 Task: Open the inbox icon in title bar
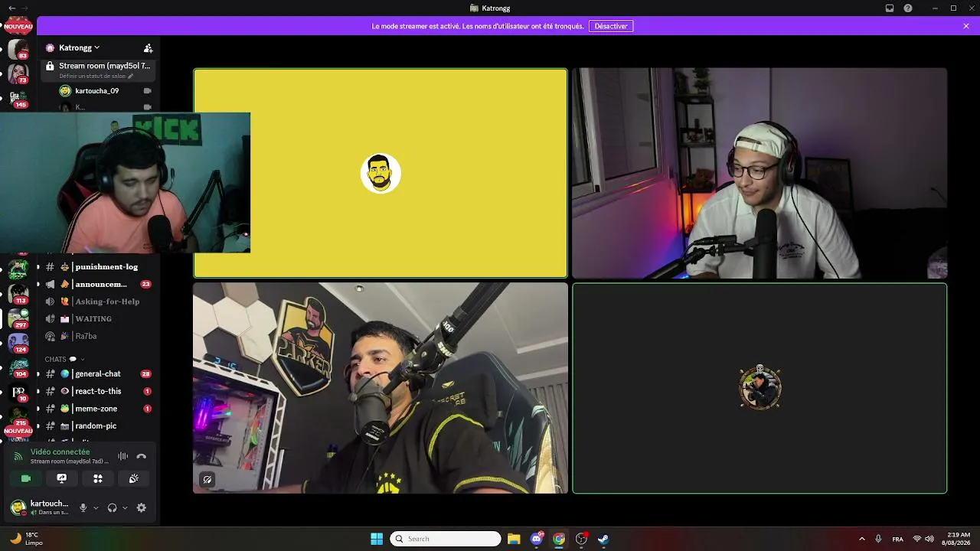(x=890, y=8)
